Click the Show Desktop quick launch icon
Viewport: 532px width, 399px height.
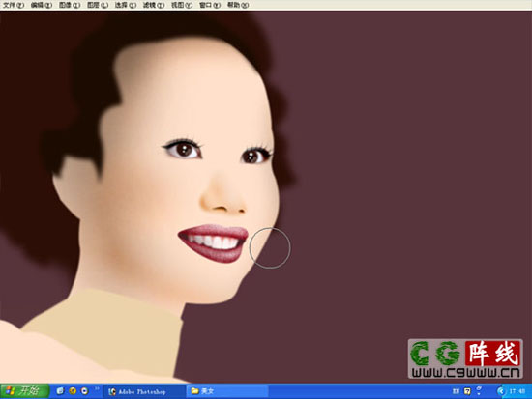click(x=60, y=391)
